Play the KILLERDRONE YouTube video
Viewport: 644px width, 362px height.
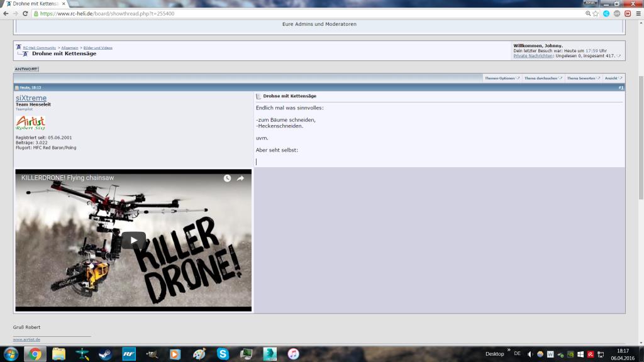pyautogui.click(x=133, y=240)
